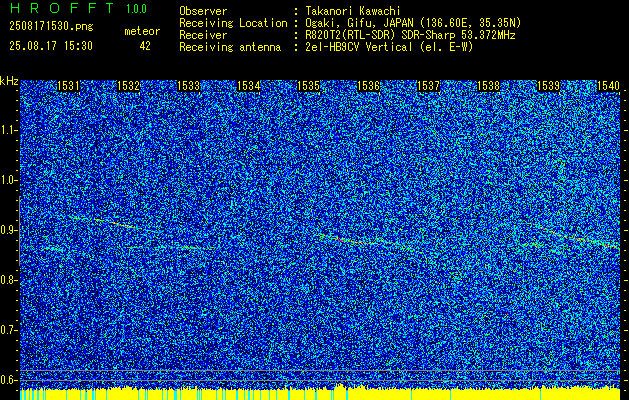
Task: Click the date stamp 25.08.17 15:30
Action: point(51,46)
